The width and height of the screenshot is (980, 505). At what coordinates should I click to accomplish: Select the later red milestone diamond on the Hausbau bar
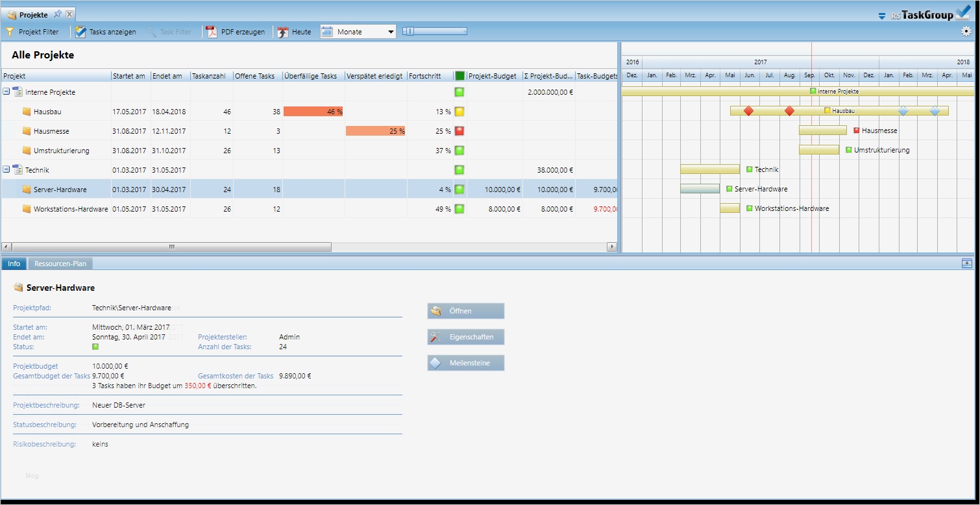pyautogui.click(x=789, y=111)
